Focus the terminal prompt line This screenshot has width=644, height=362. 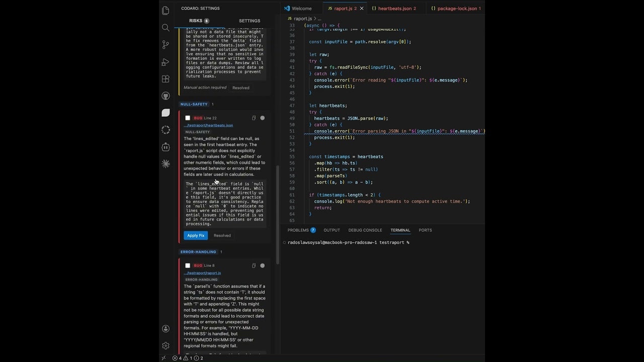click(x=349, y=242)
